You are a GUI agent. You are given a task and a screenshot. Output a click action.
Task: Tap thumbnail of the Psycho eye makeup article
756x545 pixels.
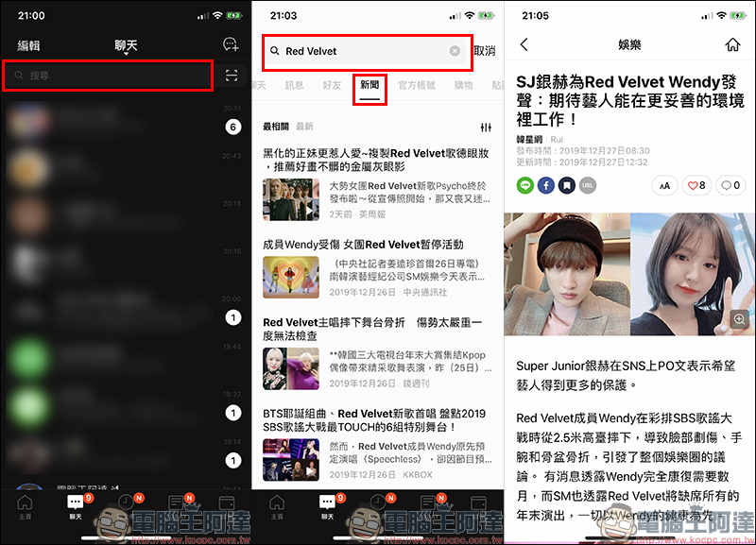coord(291,199)
